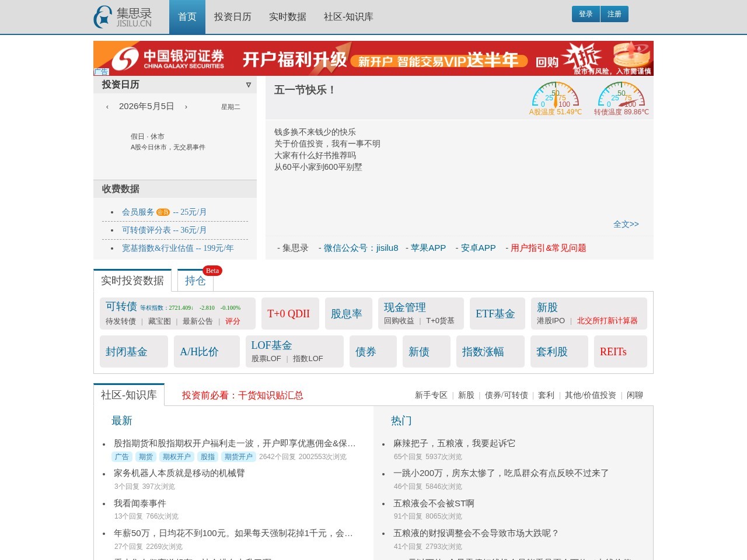Image resolution: width=747 pixels, height=560 pixels.
Task: Switch to the 持仓 tab
Action: tap(196, 281)
